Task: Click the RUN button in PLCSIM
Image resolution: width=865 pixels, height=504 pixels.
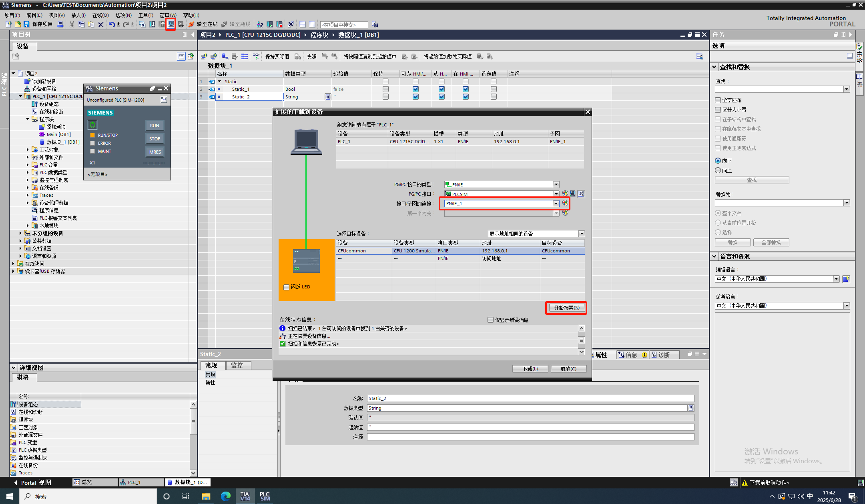Action: (155, 126)
